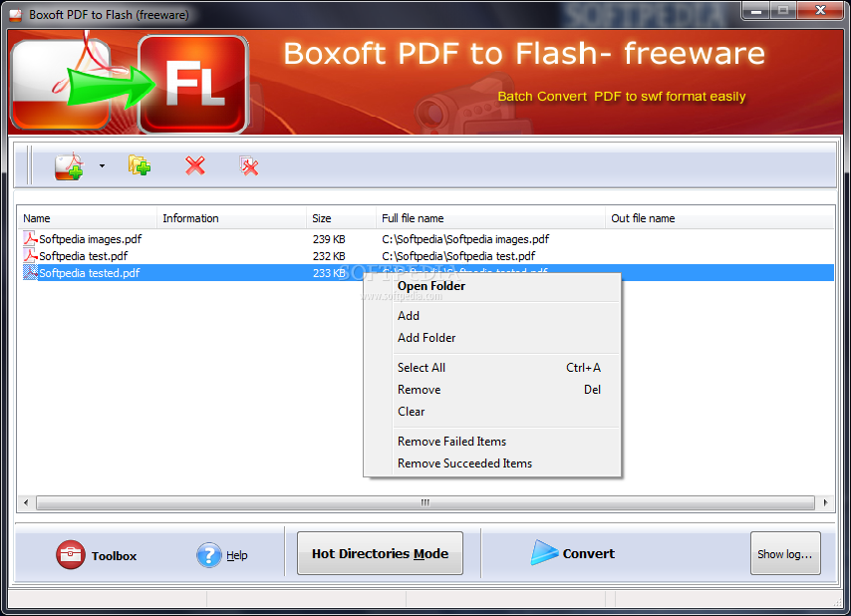Sort by the Size column header
851x616 pixels.
(x=341, y=218)
